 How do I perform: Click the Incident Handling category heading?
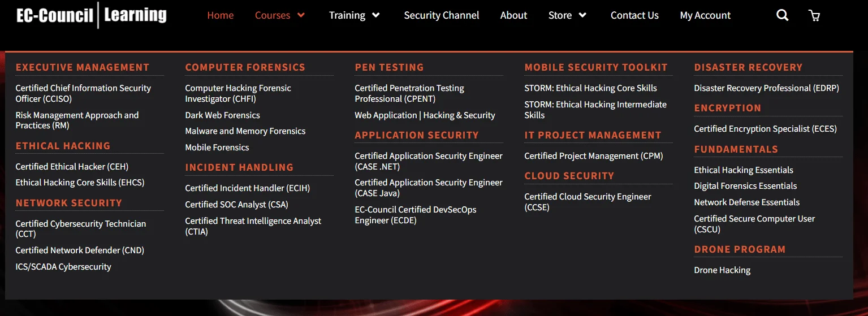[239, 167]
